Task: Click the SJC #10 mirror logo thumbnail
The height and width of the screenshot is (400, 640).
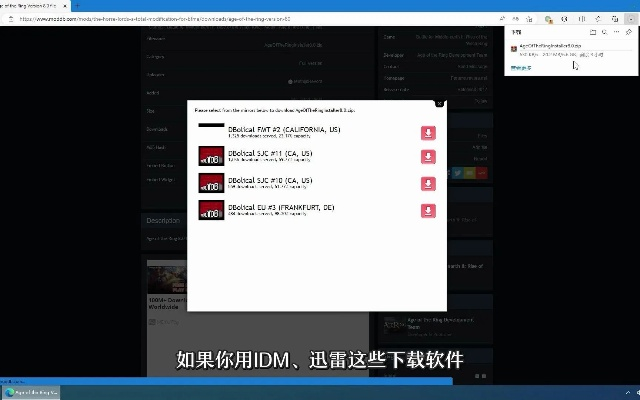Action: point(211,183)
